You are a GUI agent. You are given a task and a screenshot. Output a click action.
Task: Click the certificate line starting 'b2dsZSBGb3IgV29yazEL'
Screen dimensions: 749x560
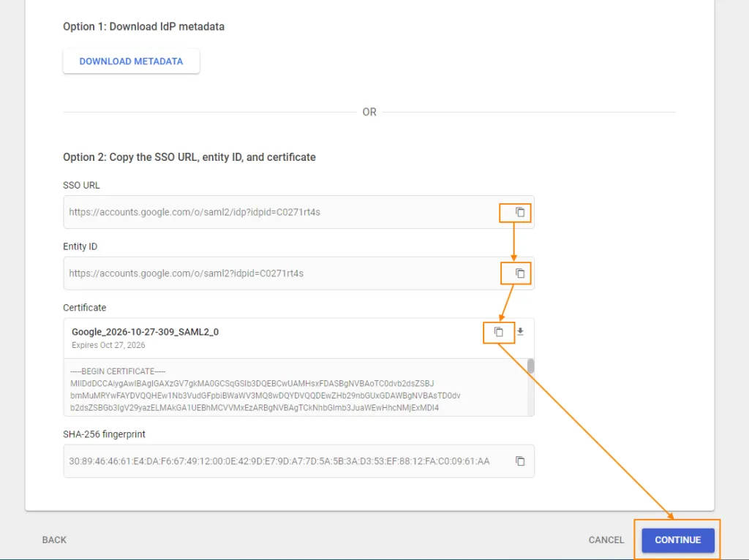(x=254, y=408)
